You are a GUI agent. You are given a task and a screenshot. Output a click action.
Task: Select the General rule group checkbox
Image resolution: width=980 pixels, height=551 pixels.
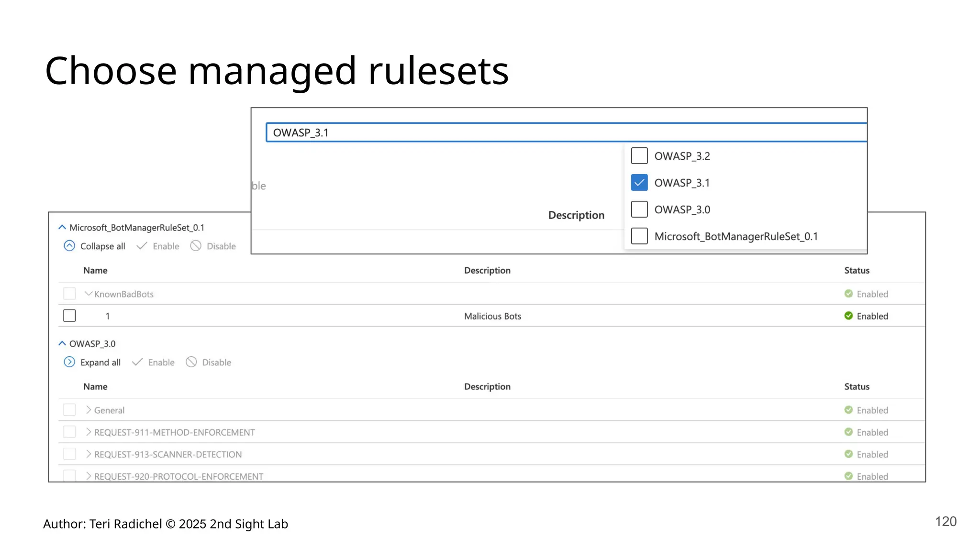tap(69, 410)
